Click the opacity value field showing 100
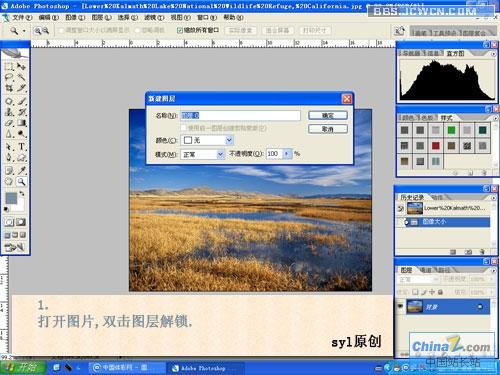 click(x=275, y=154)
